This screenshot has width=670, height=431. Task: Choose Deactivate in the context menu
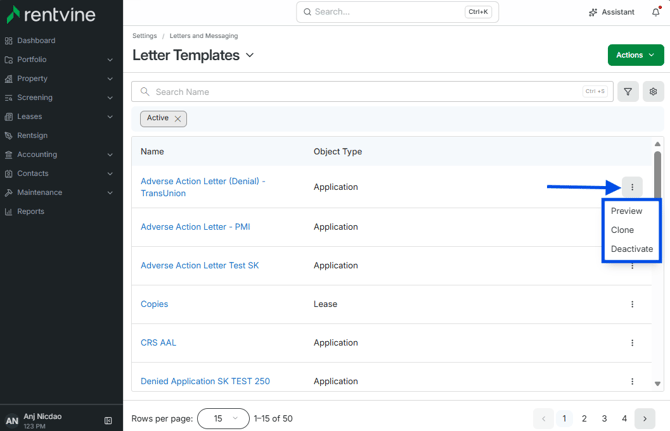632,249
